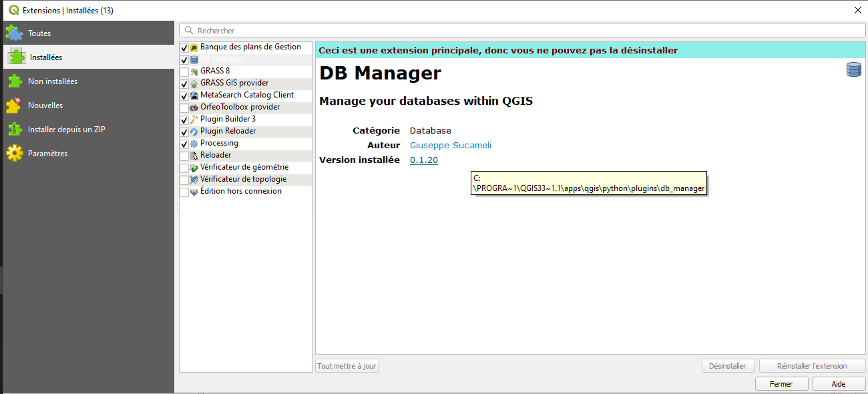
Task: Click the gear icon for Paramètres
Action: tap(14, 154)
